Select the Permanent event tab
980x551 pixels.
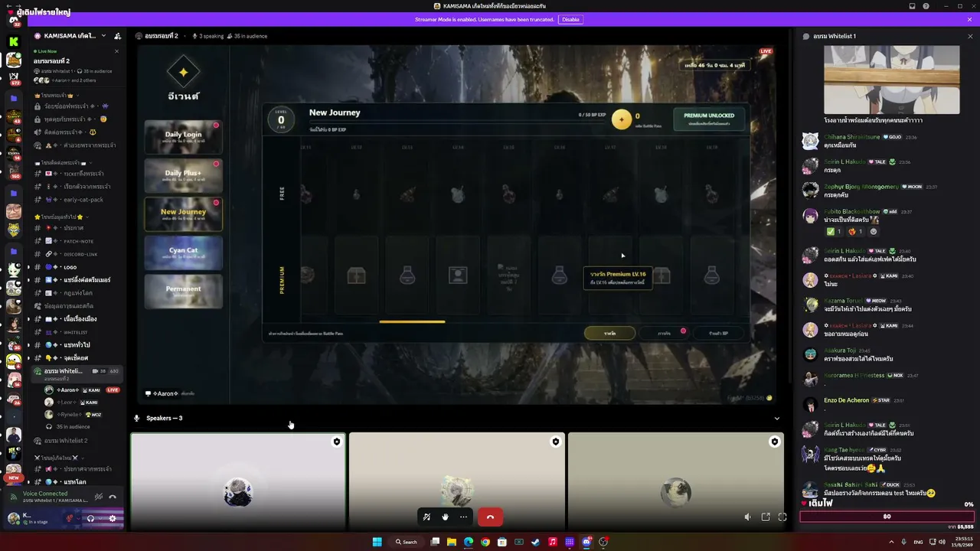(x=184, y=290)
